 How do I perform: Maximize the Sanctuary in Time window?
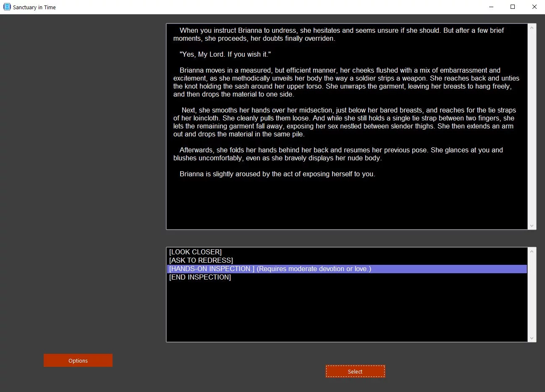pyautogui.click(x=513, y=7)
